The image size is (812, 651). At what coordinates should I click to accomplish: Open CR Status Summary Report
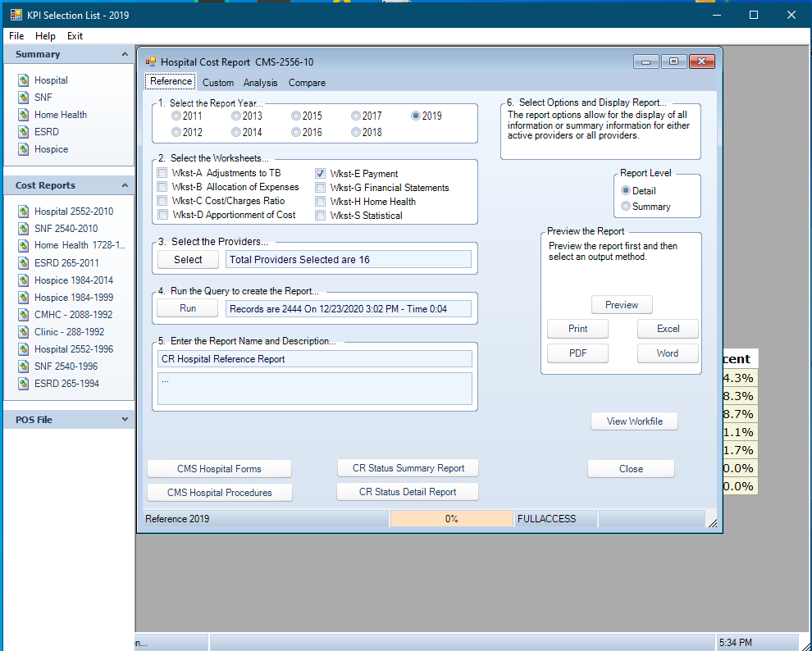point(408,468)
